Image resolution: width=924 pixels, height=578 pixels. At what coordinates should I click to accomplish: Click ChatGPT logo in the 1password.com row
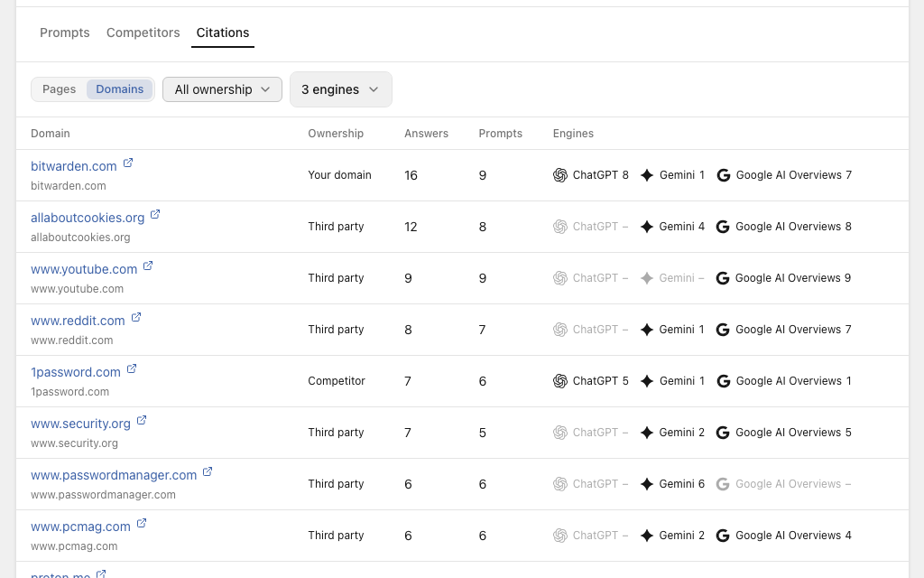coord(560,381)
